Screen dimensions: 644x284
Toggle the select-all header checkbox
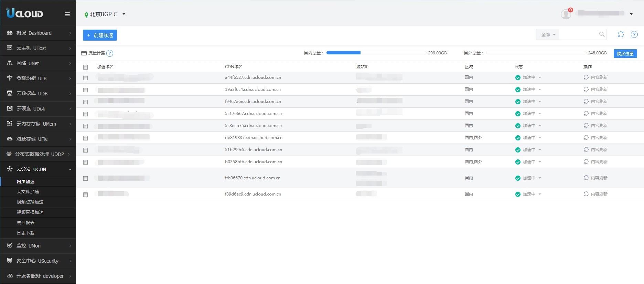pyautogui.click(x=85, y=67)
